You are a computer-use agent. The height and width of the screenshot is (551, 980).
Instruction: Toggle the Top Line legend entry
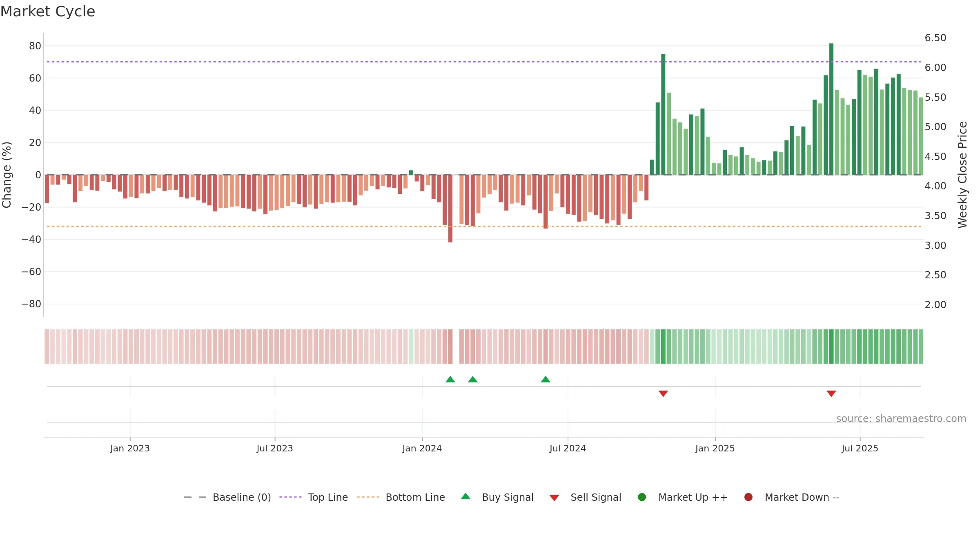[314, 497]
